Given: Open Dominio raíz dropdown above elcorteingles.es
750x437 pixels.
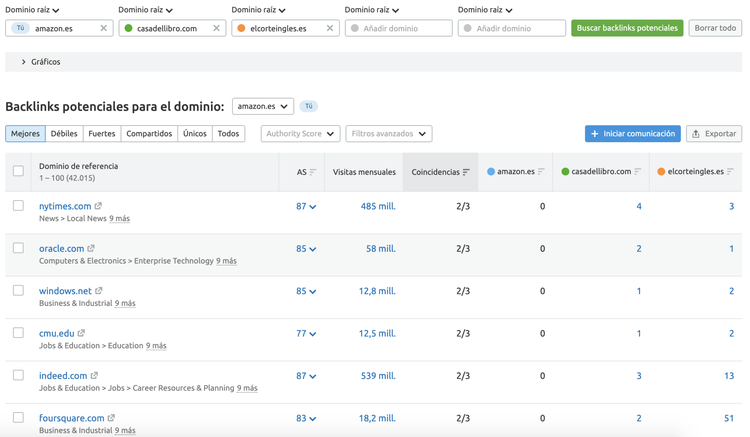Looking at the screenshot, I should [258, 10].
